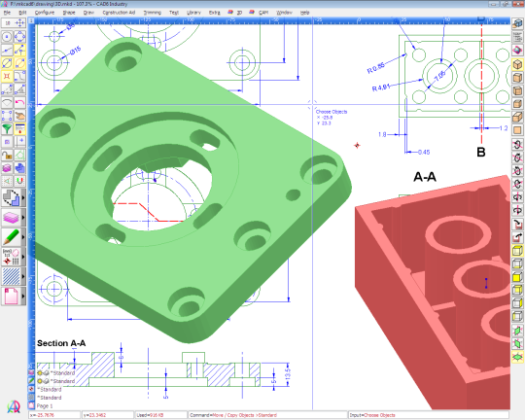525x420 pixels.
Task: Click the solid yellow cube render icon
Action: (x=517, y=277)
